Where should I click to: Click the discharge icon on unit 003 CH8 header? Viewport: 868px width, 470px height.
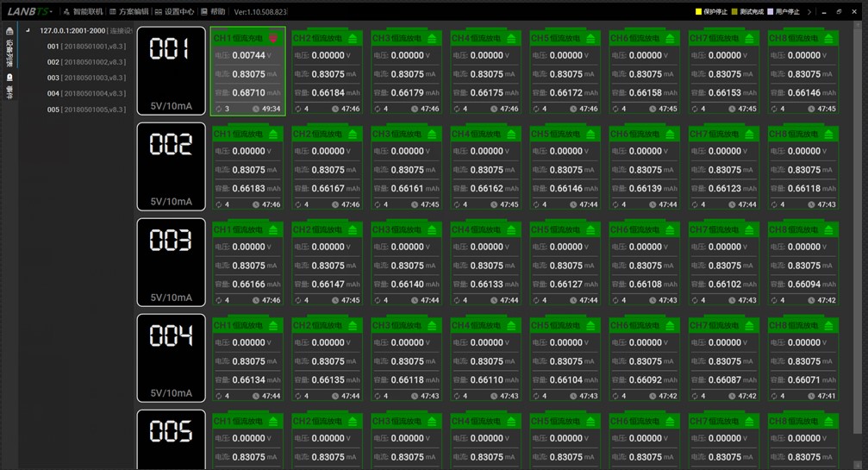coord(829,229)
